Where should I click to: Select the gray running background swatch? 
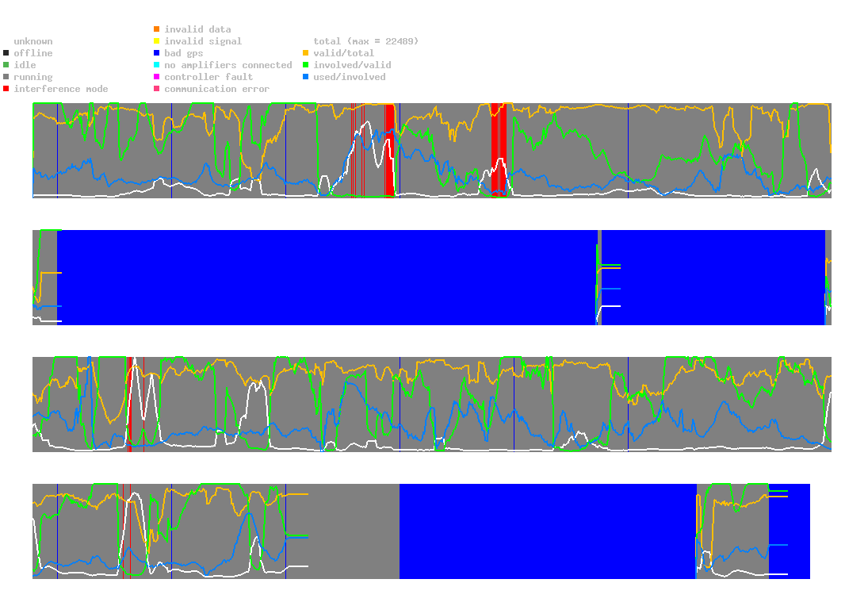point(6,77)
